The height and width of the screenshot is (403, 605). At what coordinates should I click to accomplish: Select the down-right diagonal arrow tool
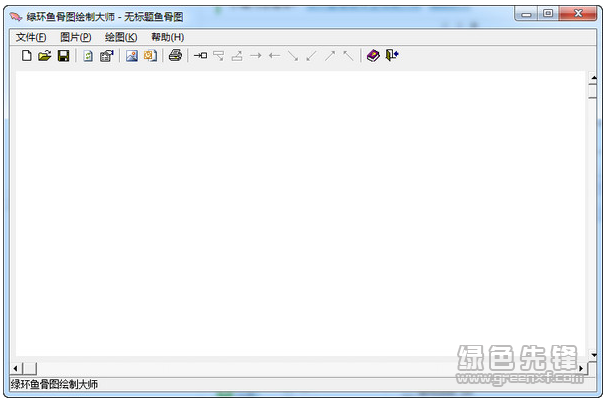pyautogui.click(x=293, y=56)
